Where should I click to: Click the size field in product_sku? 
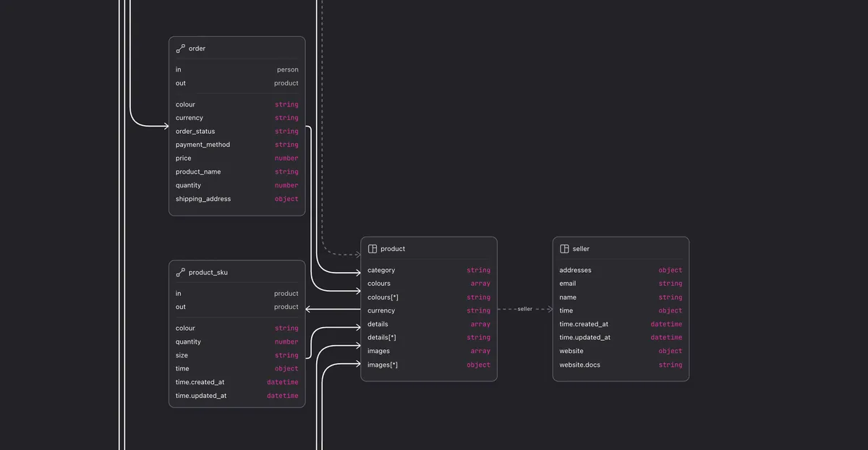tap(237, 355)
